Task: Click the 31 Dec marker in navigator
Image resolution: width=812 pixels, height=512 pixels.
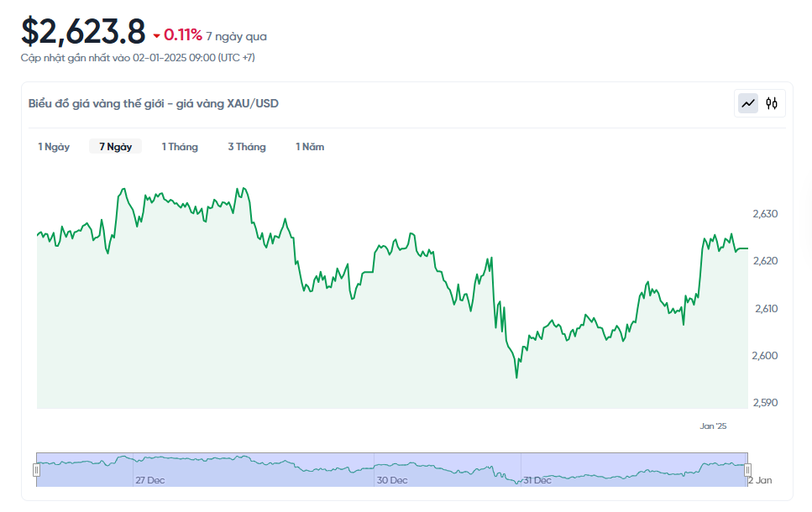Action: [537, 480]
